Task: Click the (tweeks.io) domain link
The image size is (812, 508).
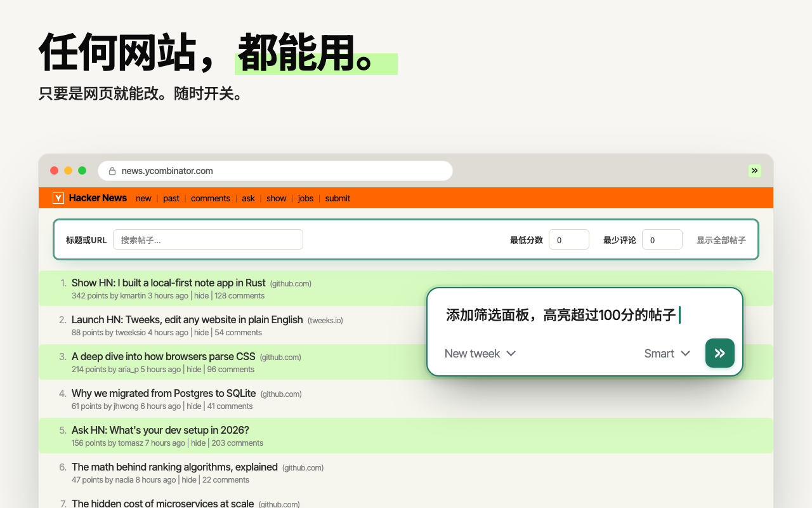Action: tap(325, 321)
